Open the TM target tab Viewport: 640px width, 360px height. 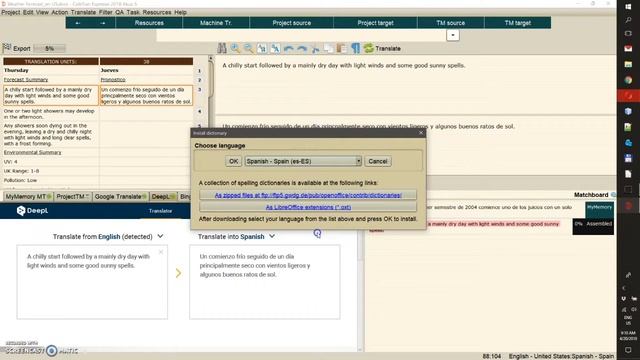pos(518,23)
